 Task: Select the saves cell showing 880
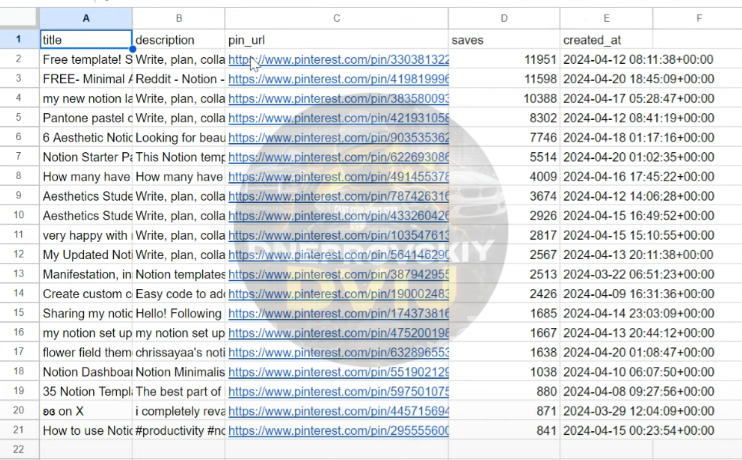click(x=504, y=391)
